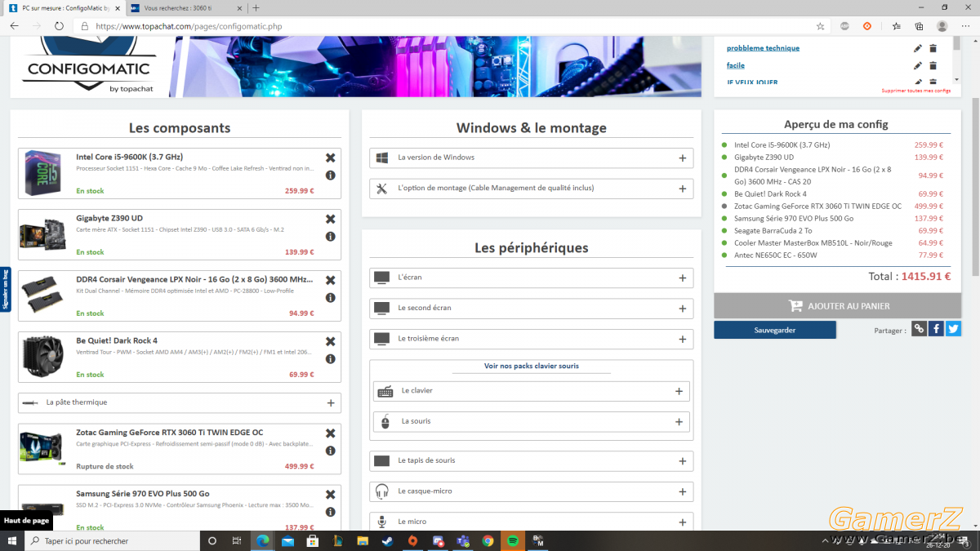
Task: Show info for Be Quiet! Dark Rock 4
Action: tap(330, 359)
